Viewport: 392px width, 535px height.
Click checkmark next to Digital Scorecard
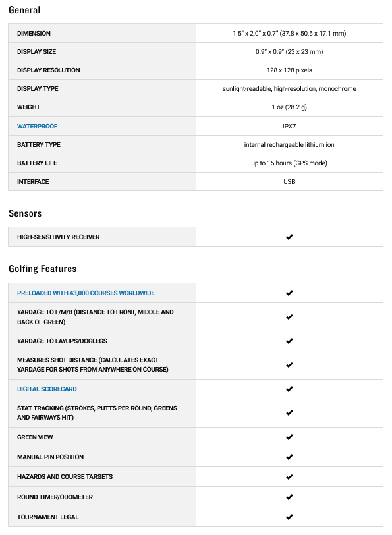coord(289,389)
